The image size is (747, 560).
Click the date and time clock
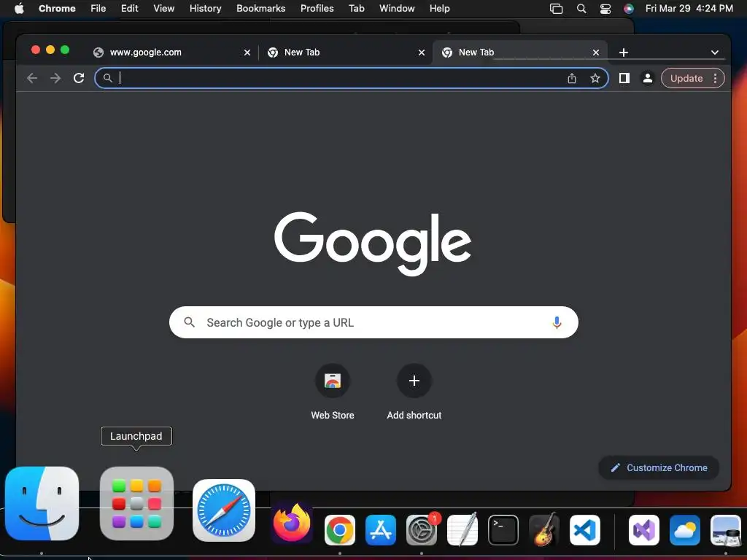[x=689, y=9]
